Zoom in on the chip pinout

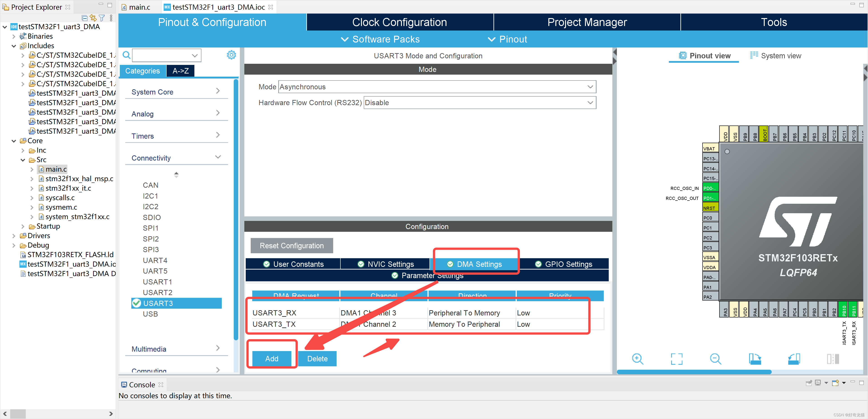(x=637, y=358)
